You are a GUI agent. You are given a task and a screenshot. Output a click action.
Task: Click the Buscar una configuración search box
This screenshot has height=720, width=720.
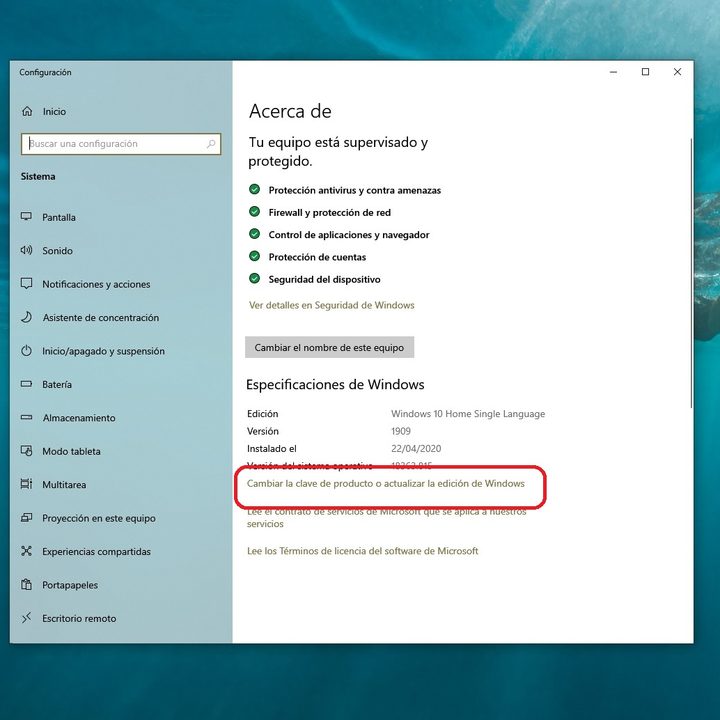tap(121, 144)
